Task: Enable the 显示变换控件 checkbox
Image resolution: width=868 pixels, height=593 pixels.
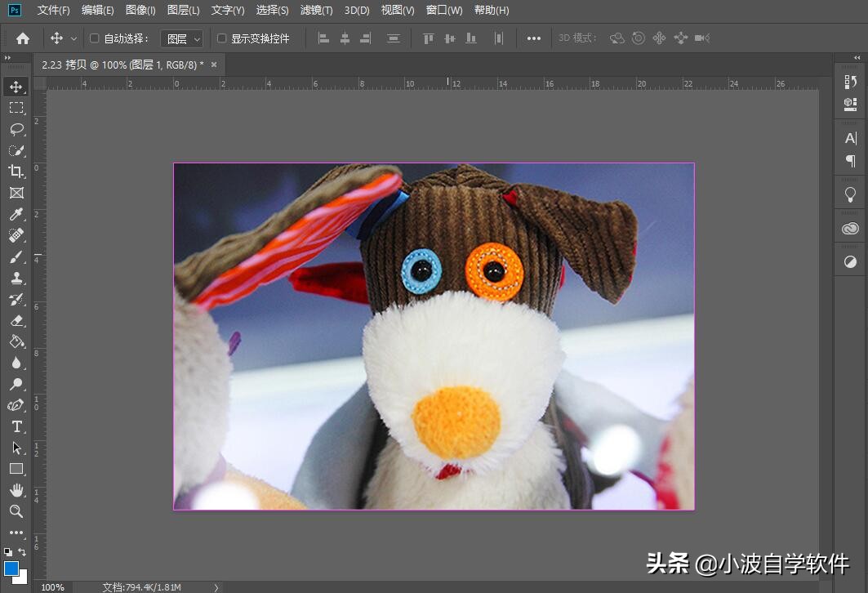Action: 221,38
